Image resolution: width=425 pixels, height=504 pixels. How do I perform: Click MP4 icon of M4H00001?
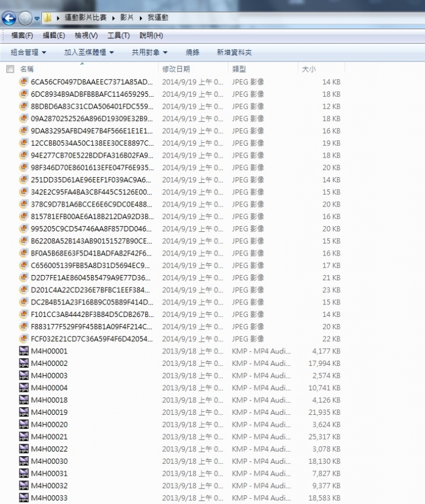click(x=24, y=351)
